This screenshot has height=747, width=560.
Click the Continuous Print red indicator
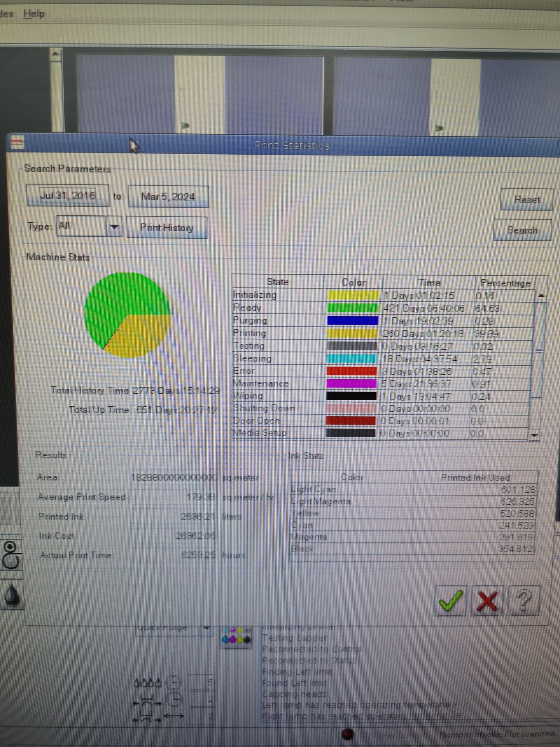347,734
